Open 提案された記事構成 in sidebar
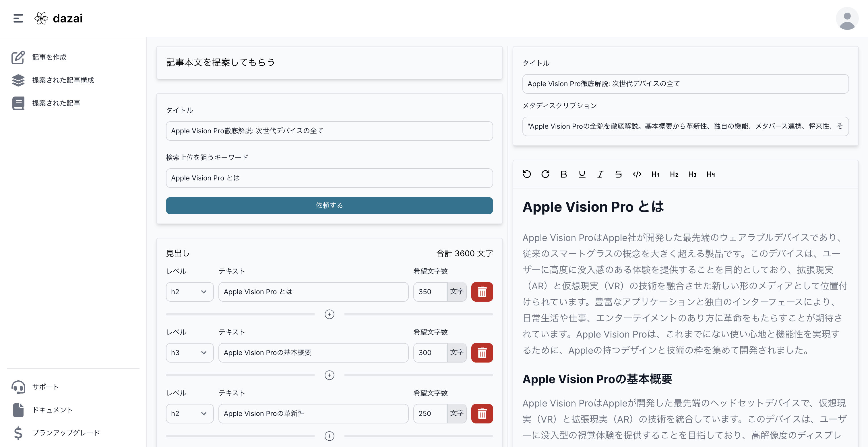Viewport: 868px width, 447px height. [63, 80]
